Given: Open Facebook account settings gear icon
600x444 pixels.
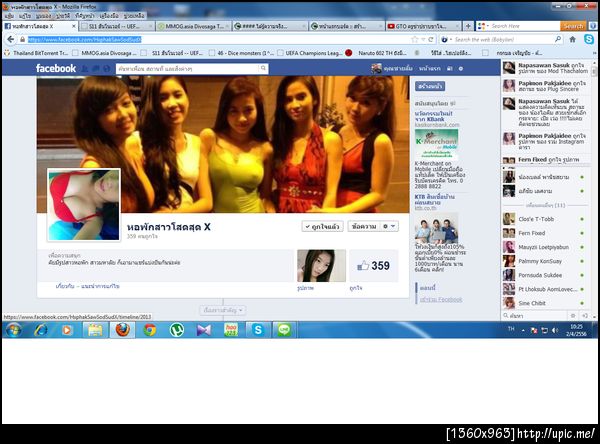Looking at the screenshot, I should [x=461, y=69].
